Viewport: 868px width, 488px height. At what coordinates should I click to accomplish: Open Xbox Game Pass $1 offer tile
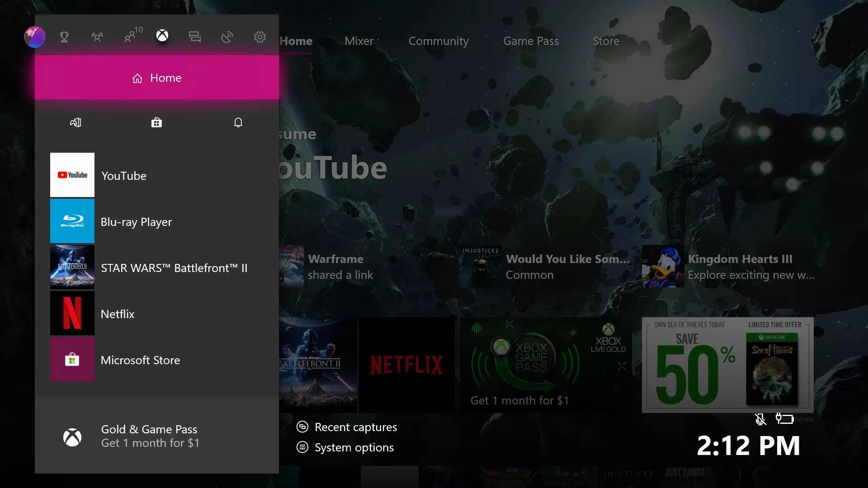pos(546,365)
